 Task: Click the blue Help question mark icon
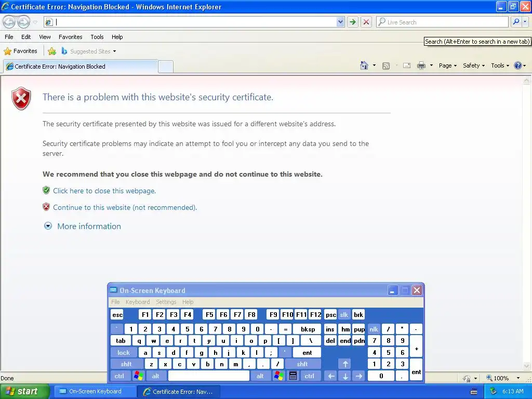[518, 65]
